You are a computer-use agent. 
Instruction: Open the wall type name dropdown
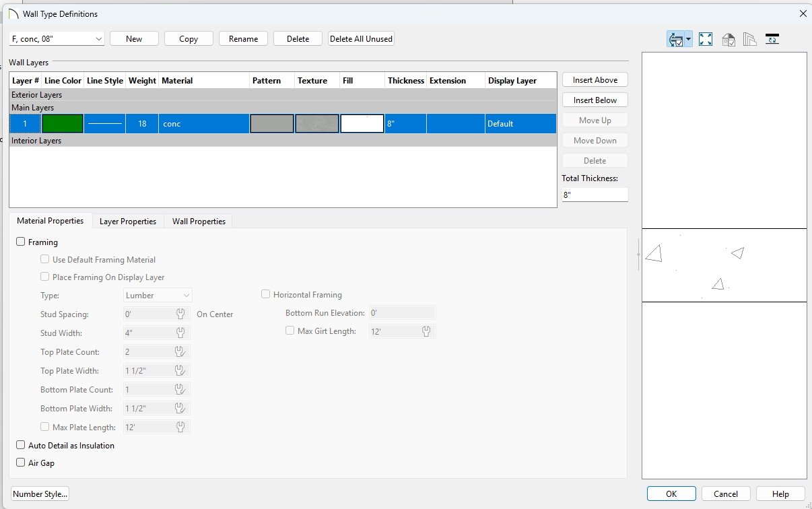57,39
